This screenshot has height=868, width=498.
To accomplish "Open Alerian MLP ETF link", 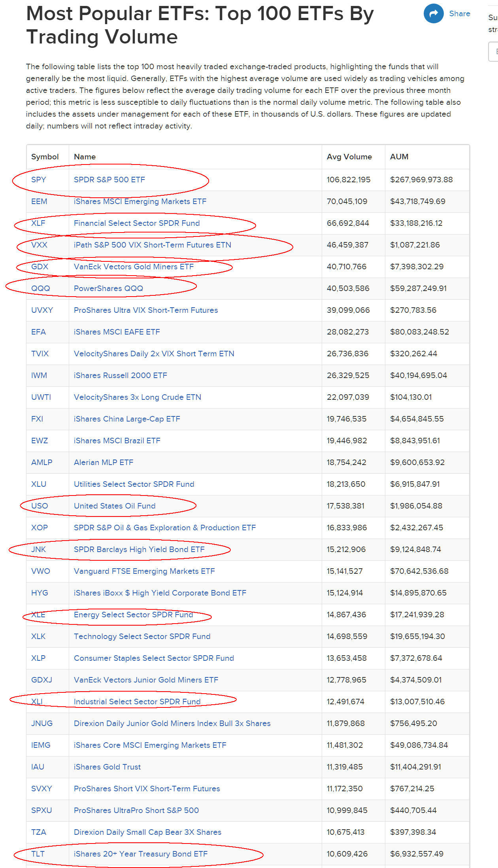I will 104,462.
